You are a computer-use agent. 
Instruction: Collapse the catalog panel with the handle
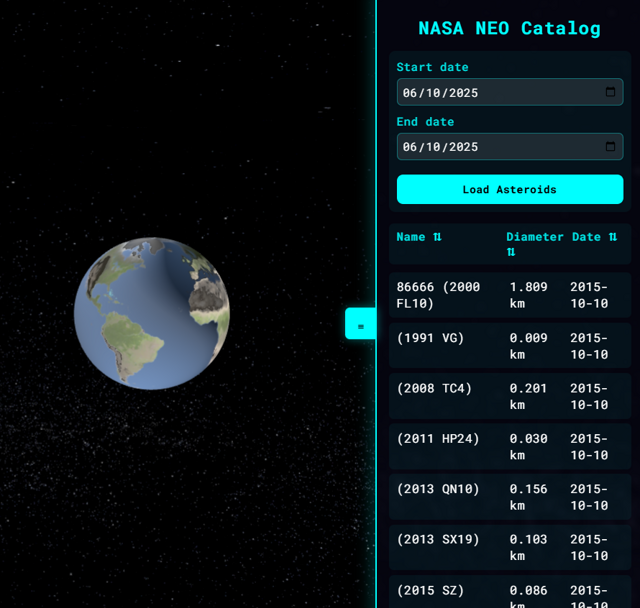[360, 324]
